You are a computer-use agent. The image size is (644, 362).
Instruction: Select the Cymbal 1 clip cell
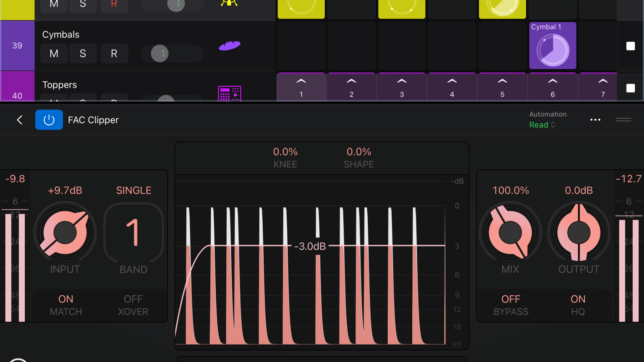tap(553, 46)
